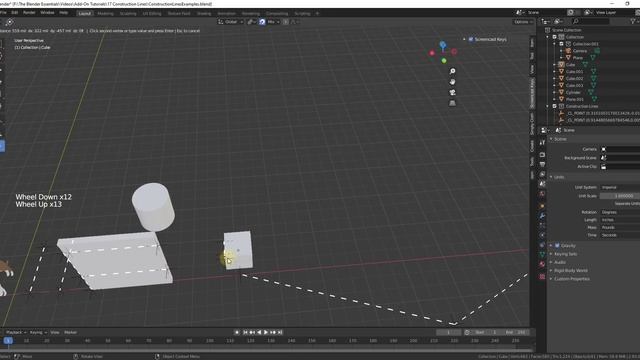The width and height of the screenshot is (640, 360).
Task: Switch to the Modeling workspace tab
Action: 105,13
